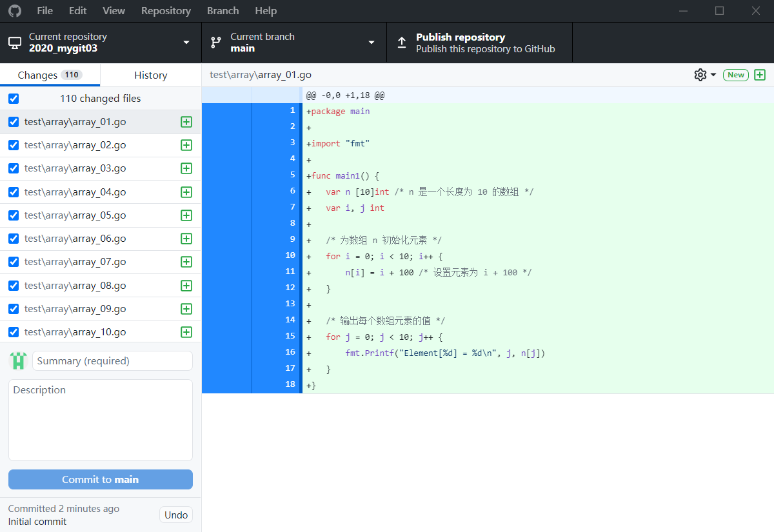Toggle the 110 changed files checkbox

tap(14, 99)
